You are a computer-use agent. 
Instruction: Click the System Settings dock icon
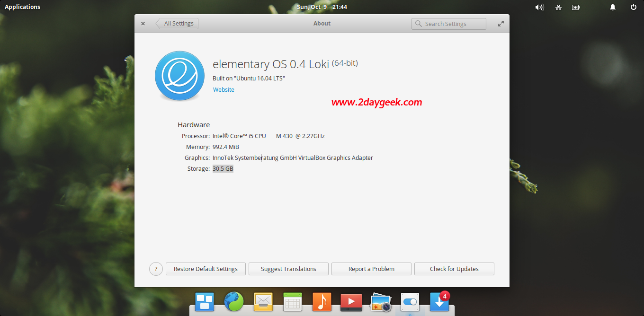tap(410, 301)
